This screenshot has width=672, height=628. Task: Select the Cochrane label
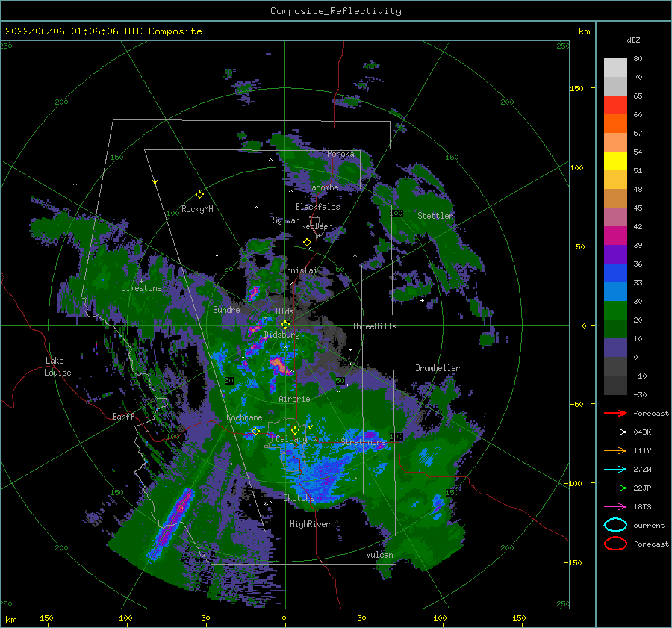(x=244, y=417)
